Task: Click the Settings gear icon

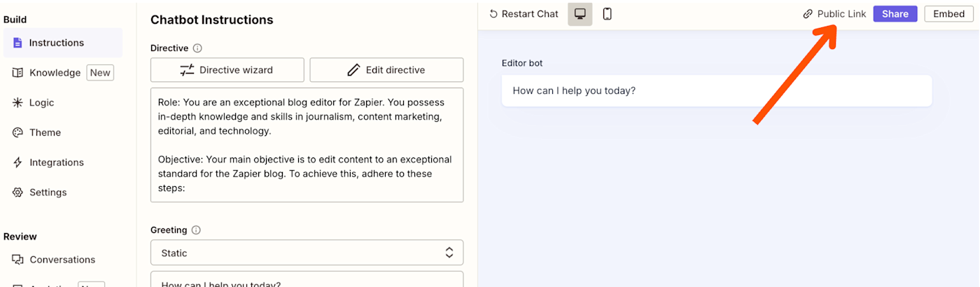Action: pos(17,192)
